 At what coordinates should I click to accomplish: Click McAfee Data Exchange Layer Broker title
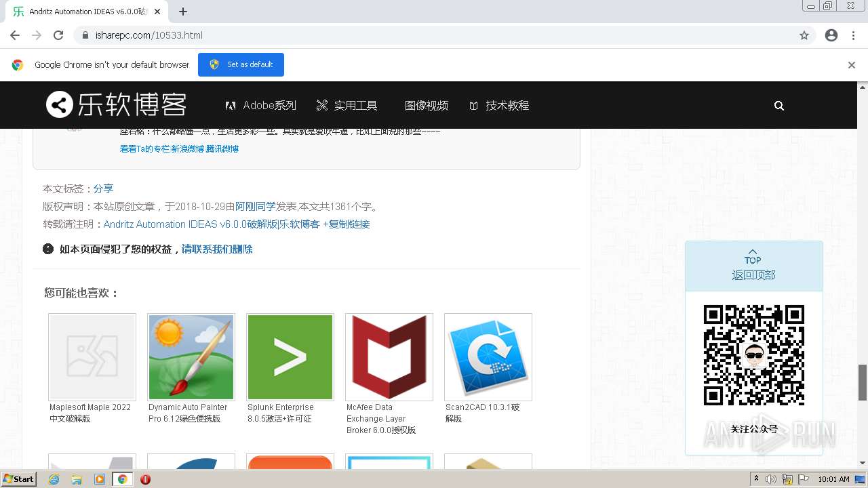(381, 419)
